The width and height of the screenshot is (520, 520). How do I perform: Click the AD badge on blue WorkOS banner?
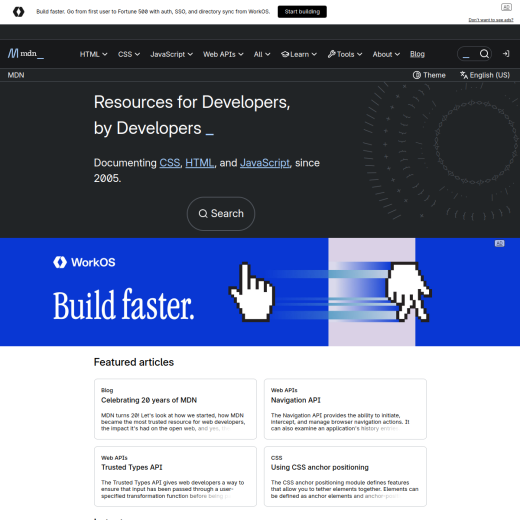[x=499, y=244]
